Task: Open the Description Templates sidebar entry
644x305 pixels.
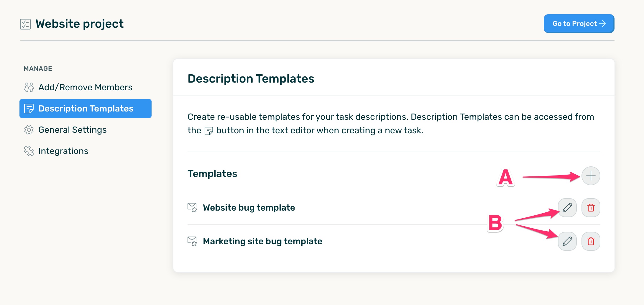Action: [x=86, y=108]
